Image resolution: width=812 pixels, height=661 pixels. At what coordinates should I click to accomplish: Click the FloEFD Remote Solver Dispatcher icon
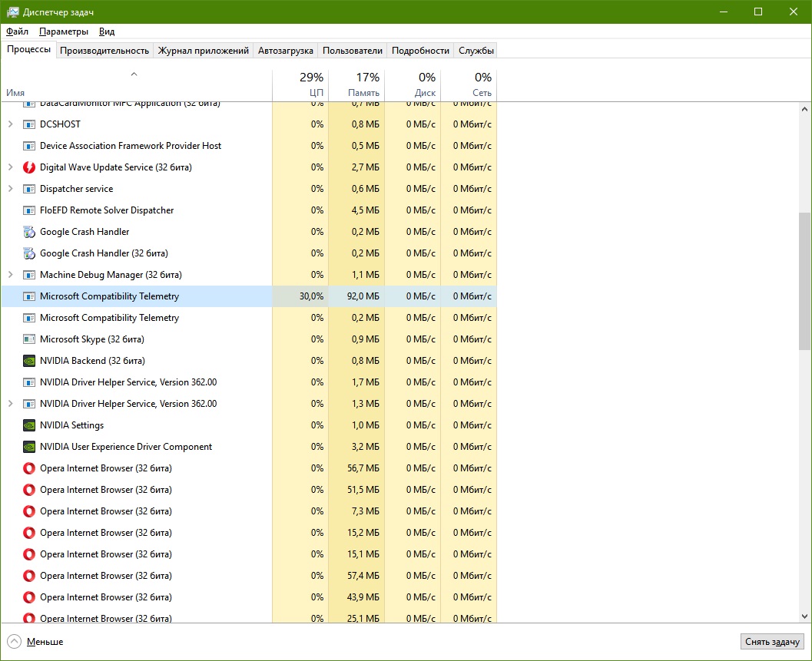pyautogui.click(x=29, y=210)
